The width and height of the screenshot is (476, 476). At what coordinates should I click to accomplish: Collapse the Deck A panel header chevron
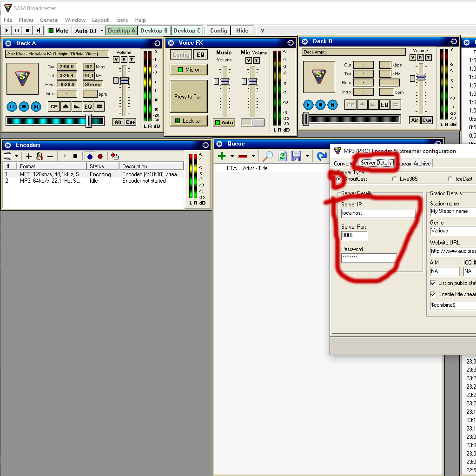(8, 43)
